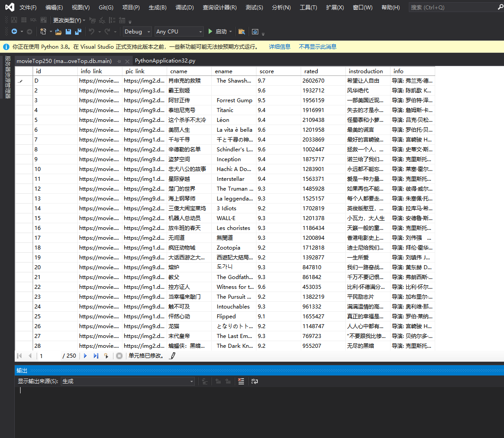Click the Visual Studio logo icon
This screenshot has height=438, width=504.
(x=10, y=7)
